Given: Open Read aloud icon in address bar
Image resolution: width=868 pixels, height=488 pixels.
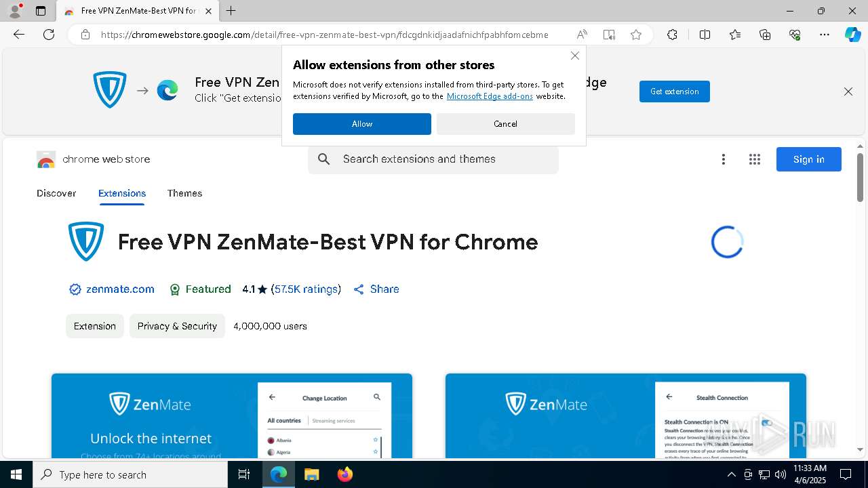Looking at the screenshot, I should (x=582, y=35).
